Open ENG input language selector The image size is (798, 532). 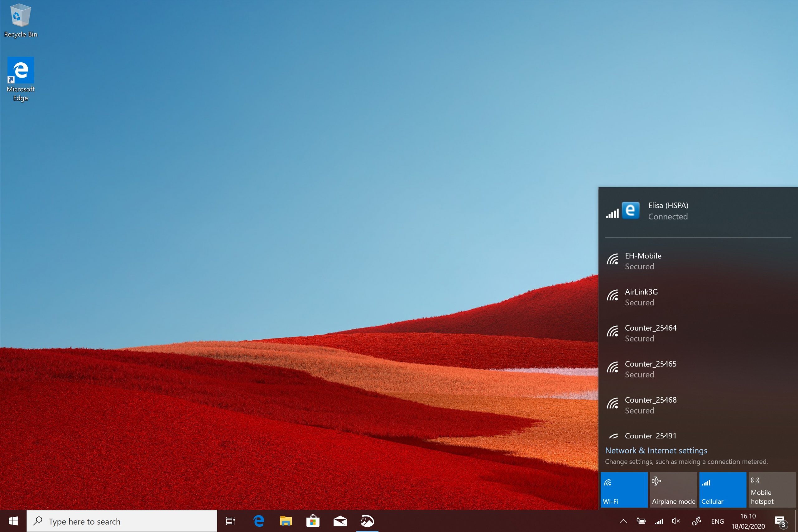[717, 521]
